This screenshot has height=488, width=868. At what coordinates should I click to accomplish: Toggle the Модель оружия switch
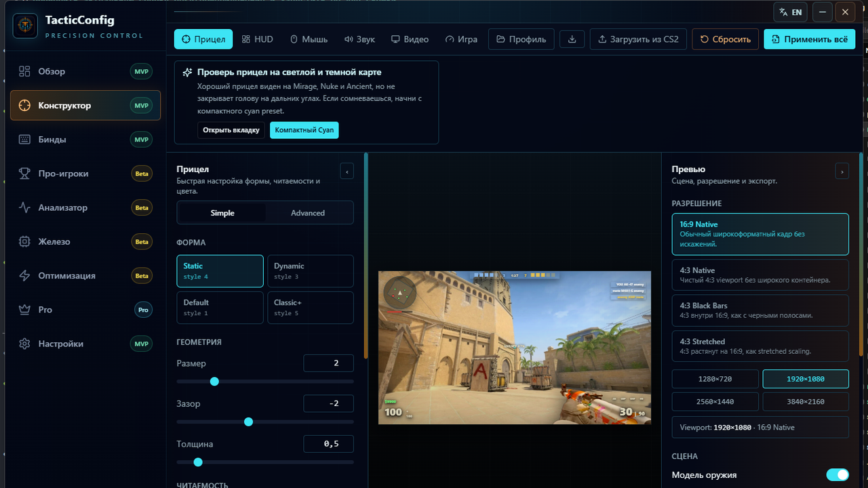(x=837, y=475)
